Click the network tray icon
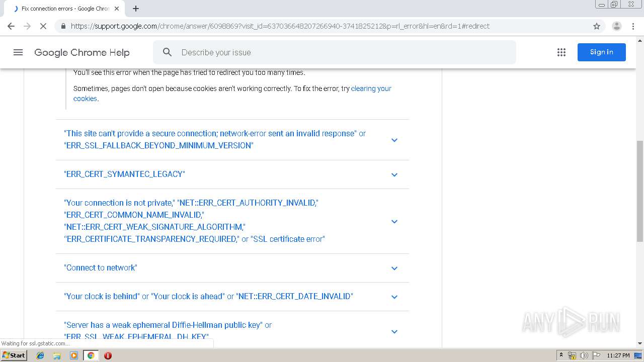This screenshot has width=644, height=362. (x=572, y=355)
